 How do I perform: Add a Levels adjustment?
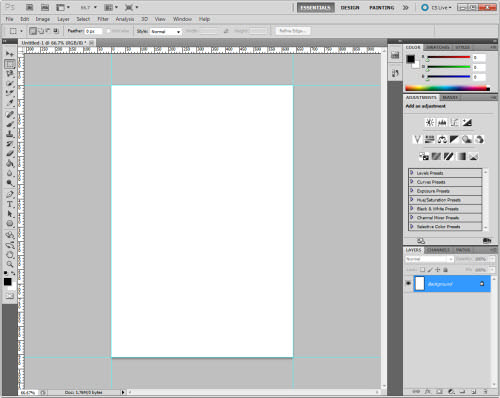442,122
